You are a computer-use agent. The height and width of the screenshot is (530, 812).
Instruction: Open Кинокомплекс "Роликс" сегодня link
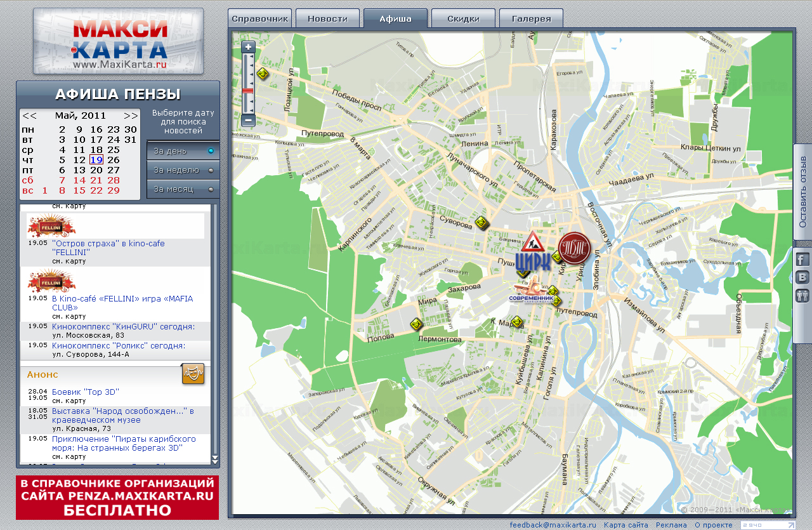coord(119,346)
